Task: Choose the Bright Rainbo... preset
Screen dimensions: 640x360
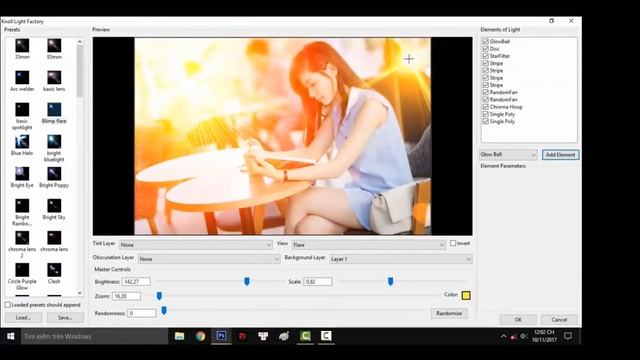Action: click(22, 212)
